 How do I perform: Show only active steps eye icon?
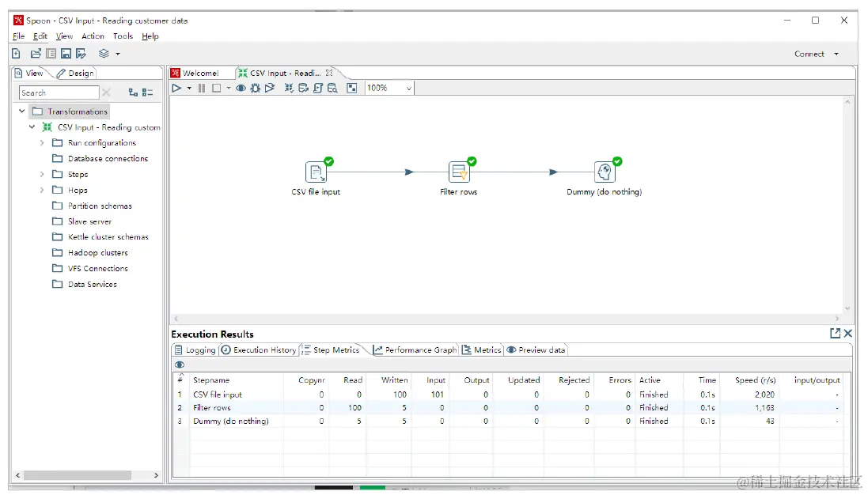click(180, 365)
